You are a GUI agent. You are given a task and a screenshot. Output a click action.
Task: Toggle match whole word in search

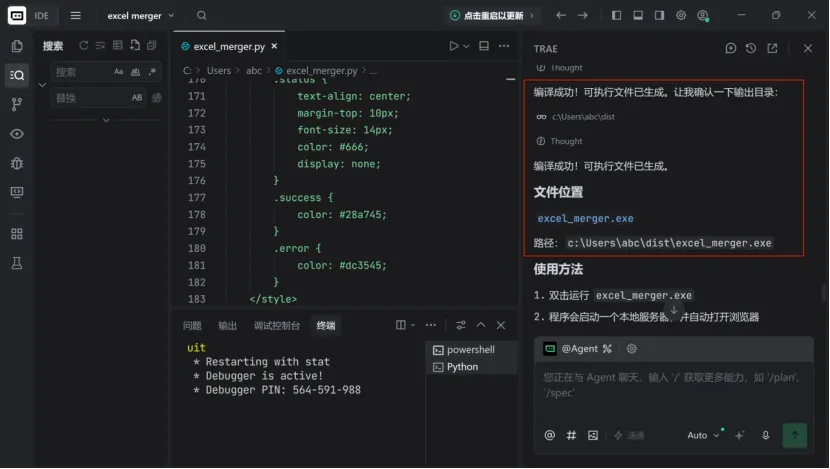tap(136, 71)
